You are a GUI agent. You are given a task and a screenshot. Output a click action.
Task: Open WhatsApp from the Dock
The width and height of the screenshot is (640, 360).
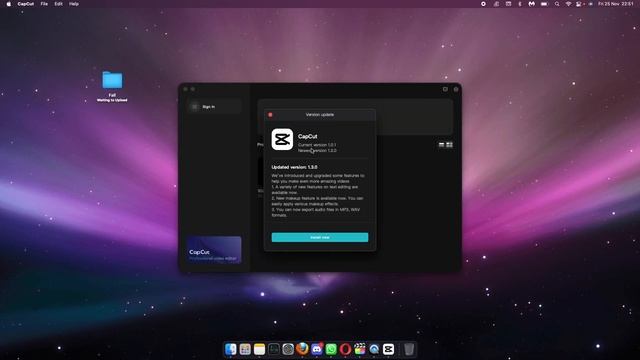tap(331, 349)
